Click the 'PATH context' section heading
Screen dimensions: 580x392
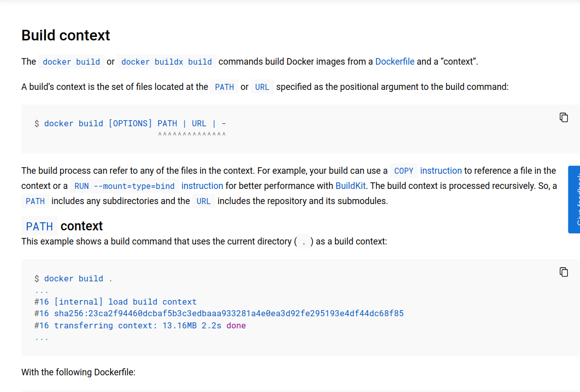point(62,226)
